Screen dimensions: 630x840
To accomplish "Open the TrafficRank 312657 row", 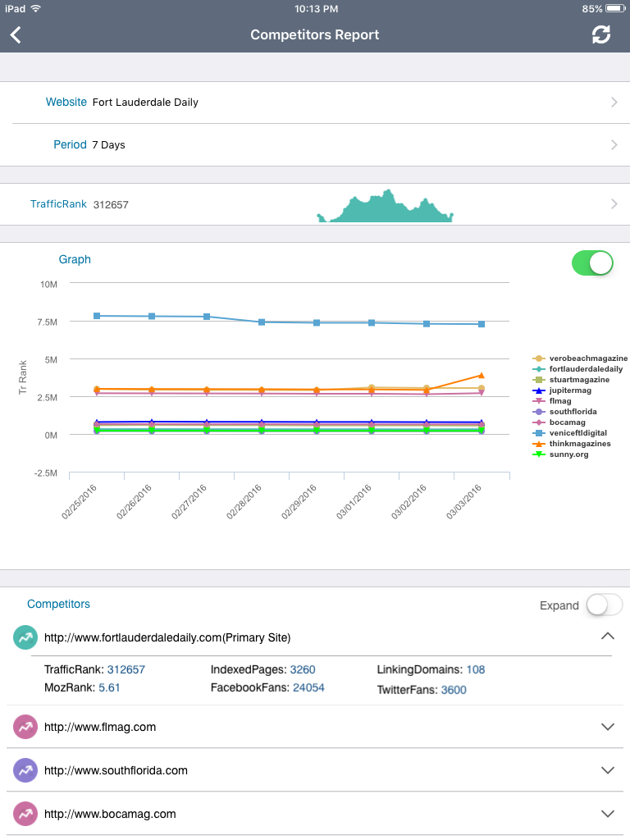I will [315, 204].
